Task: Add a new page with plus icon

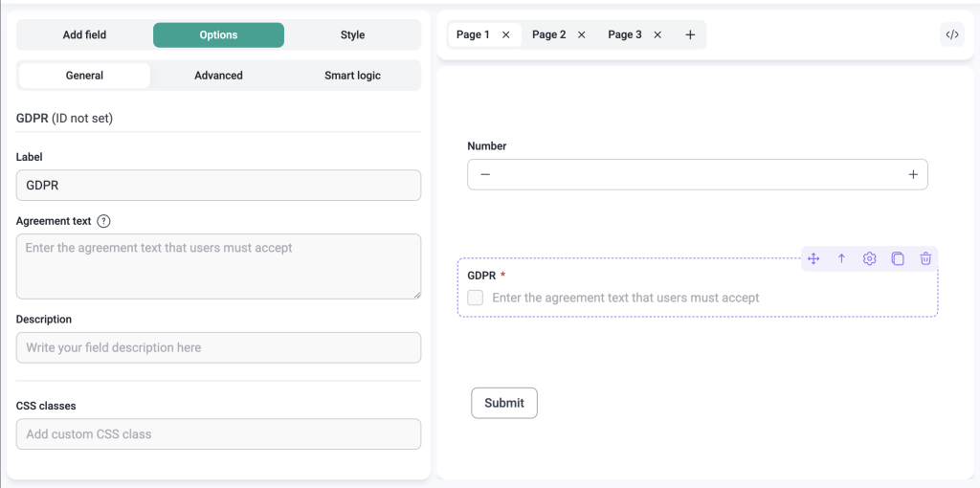Action: [x=690, y=35]
